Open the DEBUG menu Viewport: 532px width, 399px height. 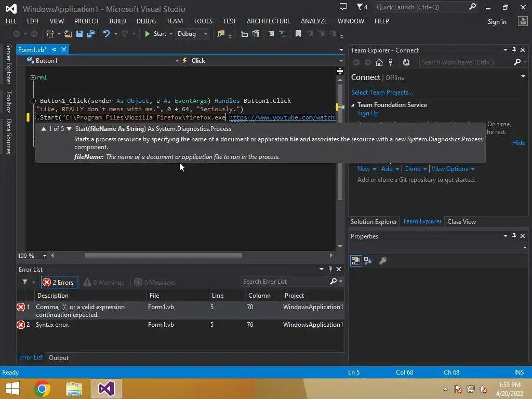[x=146, y=21]
